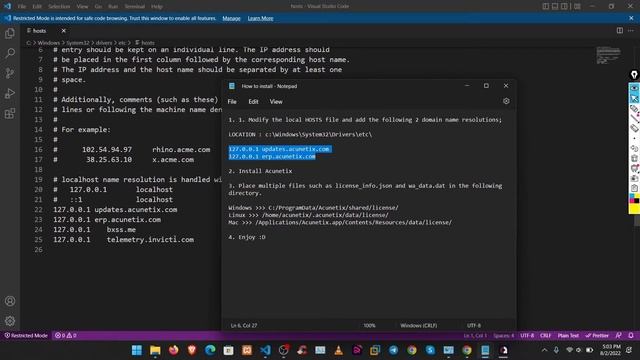Viewport: 640px width, 360px height.
Task: Open the Search view in VS Code
Action: pyautogui.click(x=10, y=53)
